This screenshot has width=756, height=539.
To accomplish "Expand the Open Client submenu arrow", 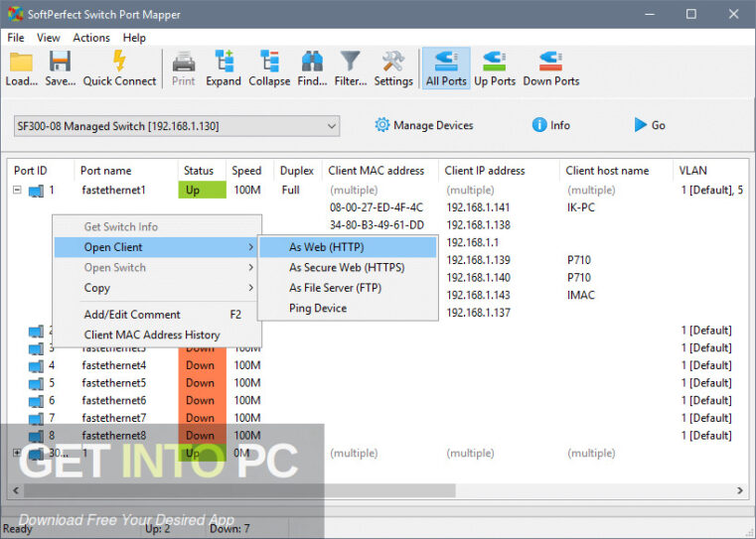I will coord(250,247).
